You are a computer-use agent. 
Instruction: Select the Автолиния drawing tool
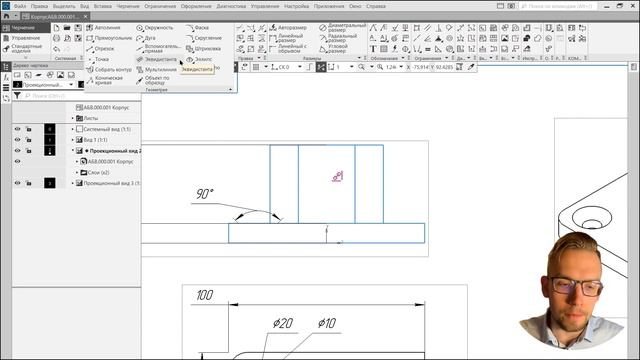pos(103,28)
